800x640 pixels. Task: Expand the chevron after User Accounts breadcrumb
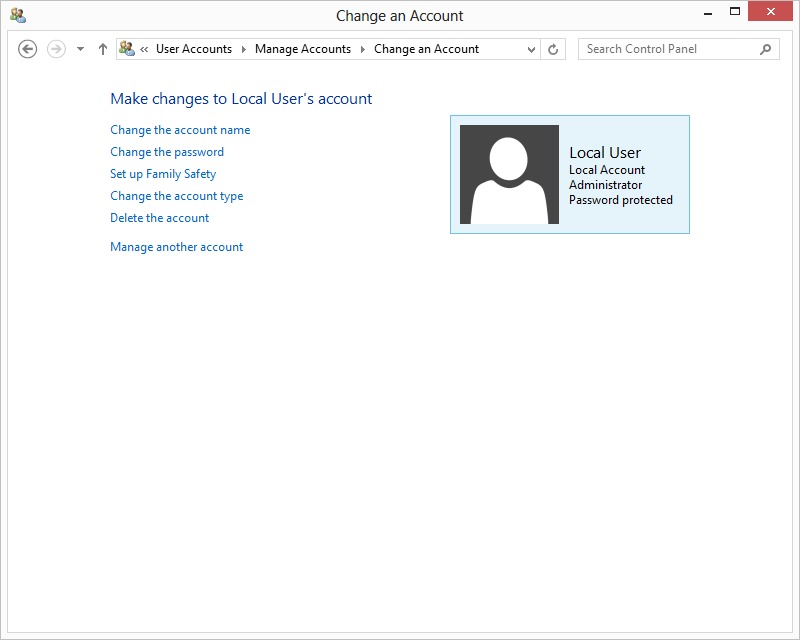pyautogui.click(x=243, y=49)
